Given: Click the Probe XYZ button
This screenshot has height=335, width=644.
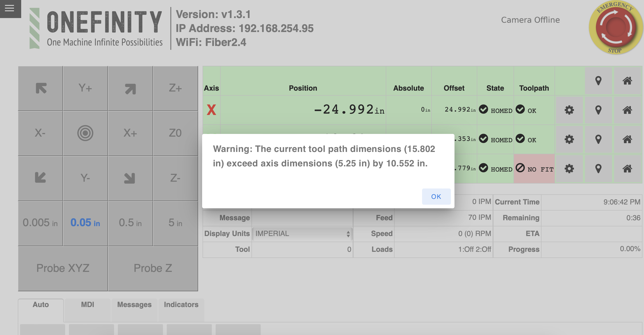Looking at the screenshot, I should coord(63,268).
